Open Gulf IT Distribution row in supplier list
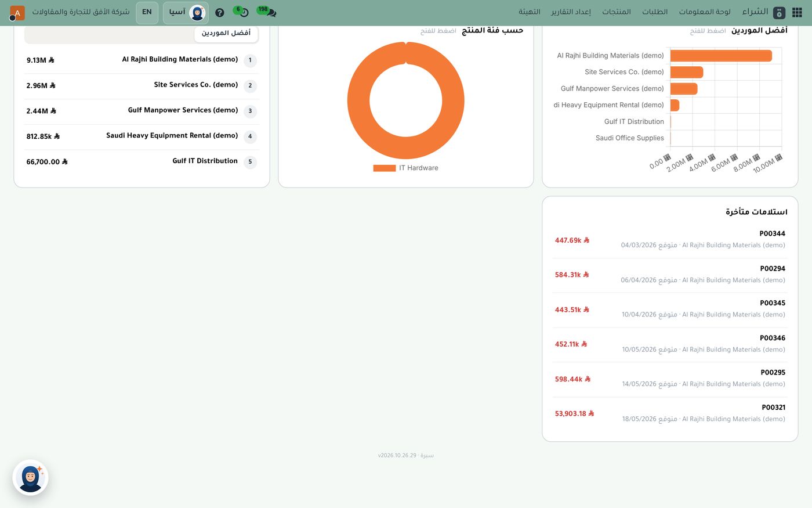Screen dimensions: 812x508 point(142,162)
